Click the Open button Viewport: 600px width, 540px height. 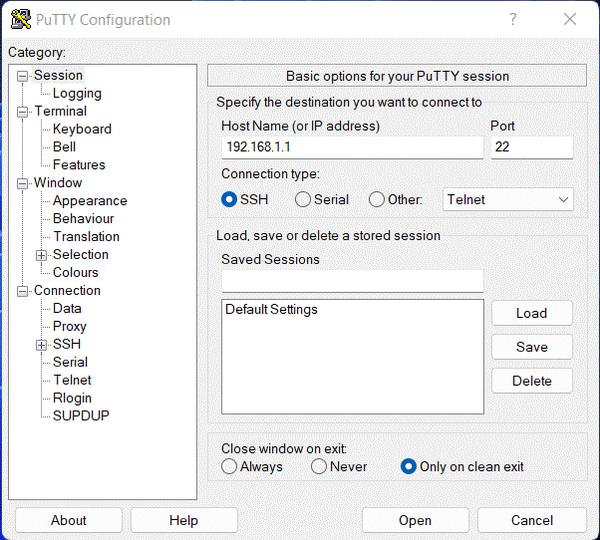pyautogui.click(x=415, y=520)
